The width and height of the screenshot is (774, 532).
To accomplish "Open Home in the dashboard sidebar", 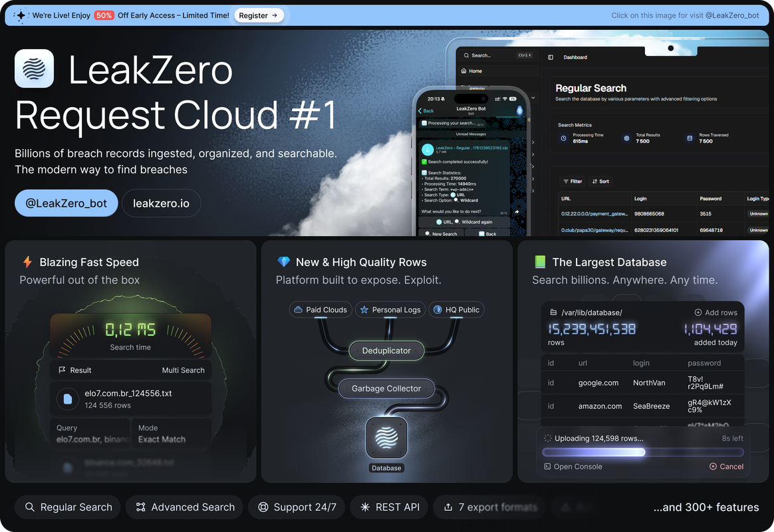I will pos(498,71).
